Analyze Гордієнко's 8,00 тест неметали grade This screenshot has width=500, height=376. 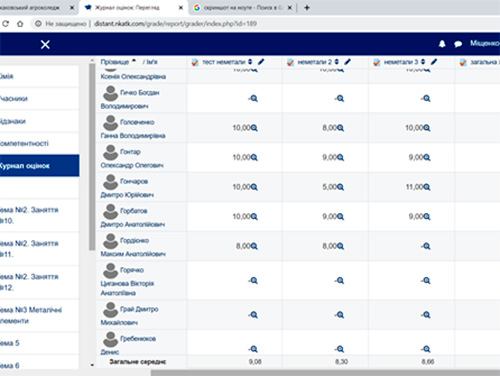(254, 246)
